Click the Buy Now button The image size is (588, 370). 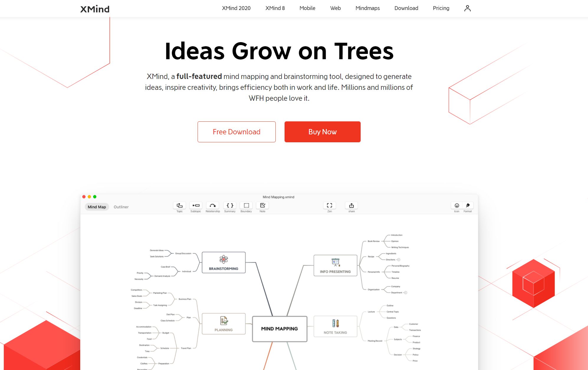point(322,132)
